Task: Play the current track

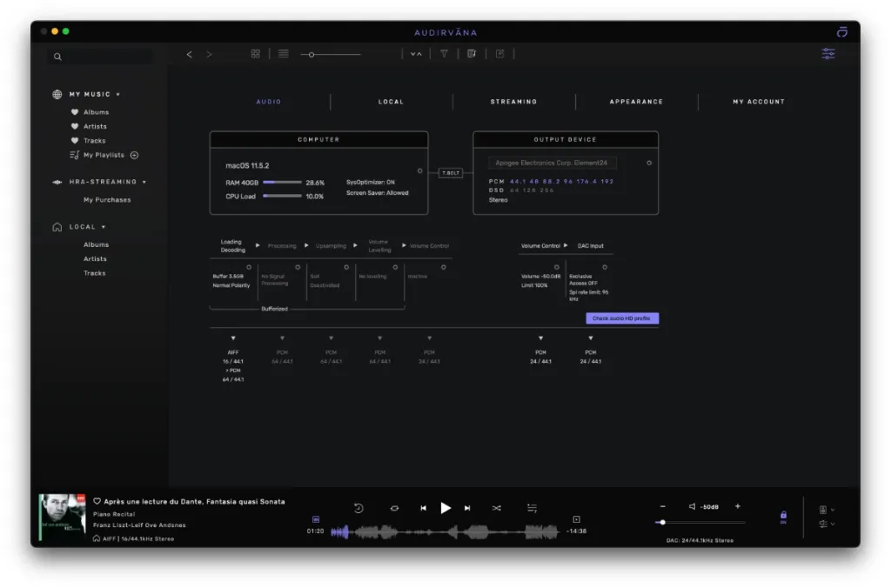Action: (445, 508)
